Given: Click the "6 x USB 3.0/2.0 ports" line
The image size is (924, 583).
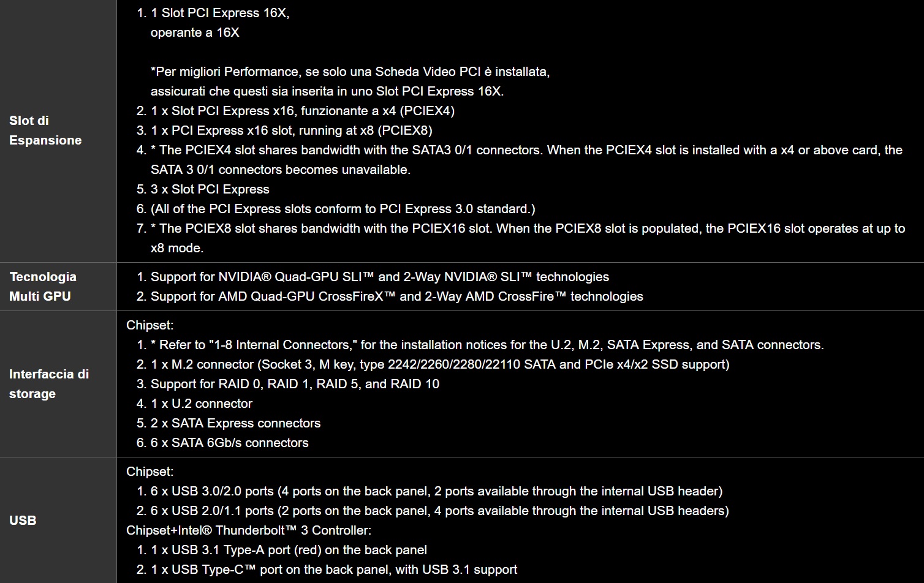Looking at the screenshot, I should 436,491.
